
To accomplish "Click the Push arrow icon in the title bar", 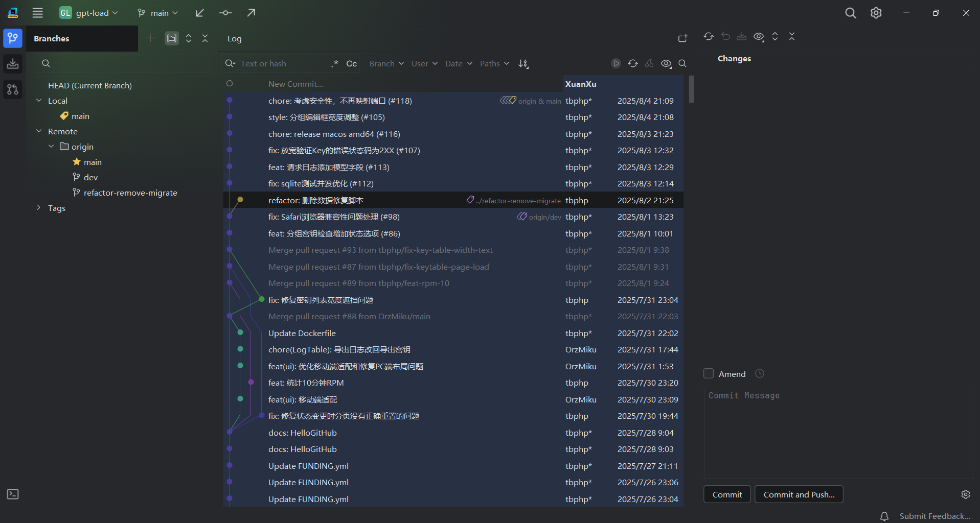I will 251,13.
